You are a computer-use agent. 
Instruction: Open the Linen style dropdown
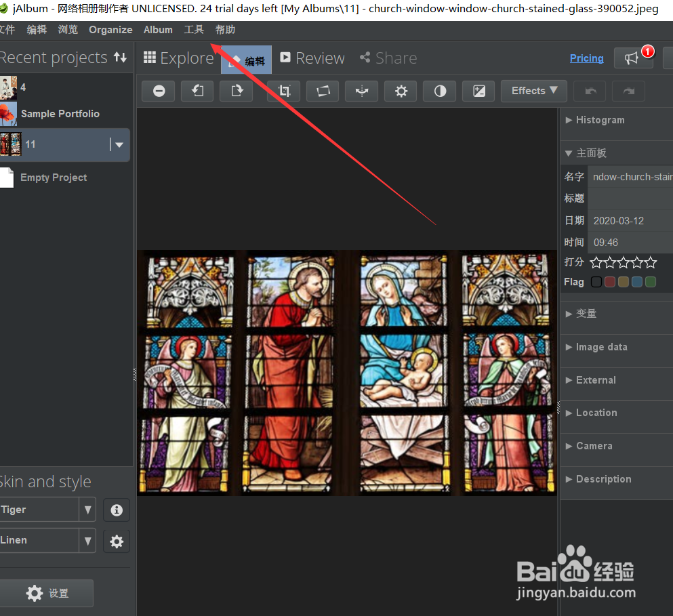[87, 541]
